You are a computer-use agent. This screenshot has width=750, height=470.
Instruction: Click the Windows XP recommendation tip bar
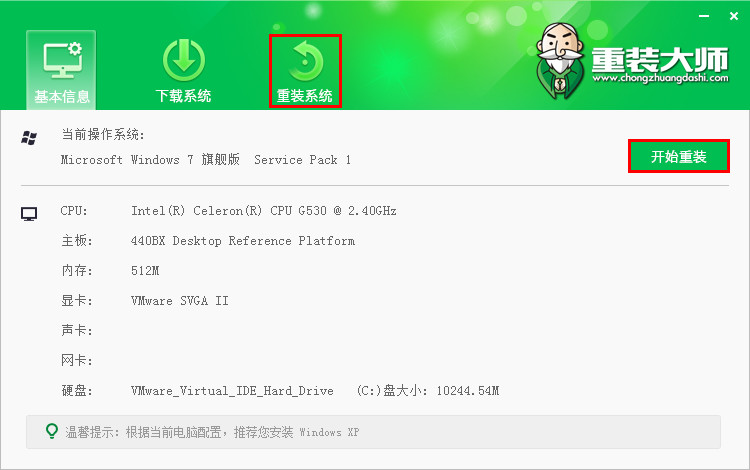coord(373,432)
